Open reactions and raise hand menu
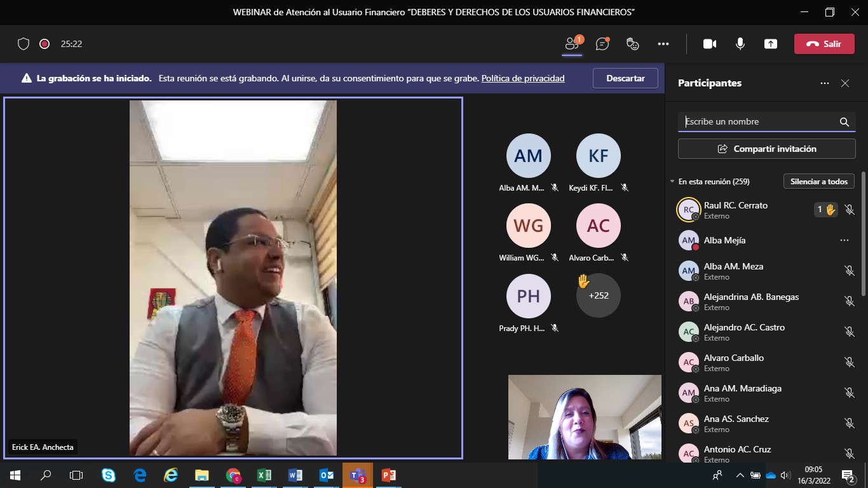This screenshot has height=488, width=868. pos(632,44)
